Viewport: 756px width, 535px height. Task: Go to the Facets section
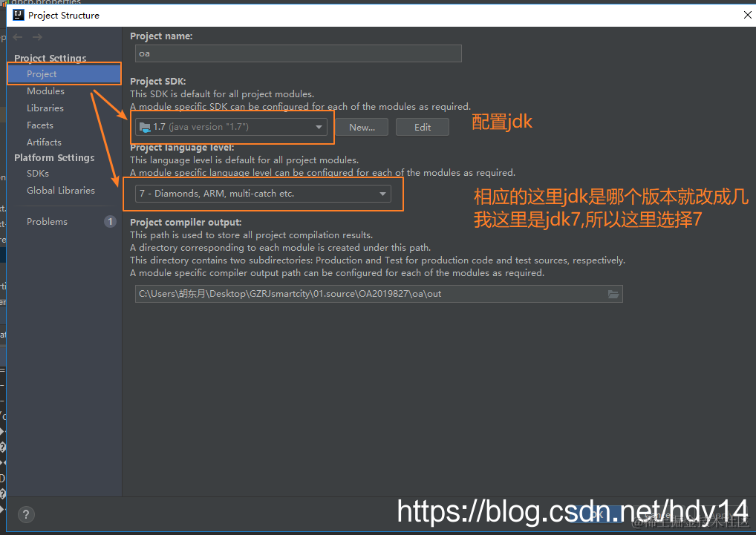pyautogui.click(x=40, y=125)
